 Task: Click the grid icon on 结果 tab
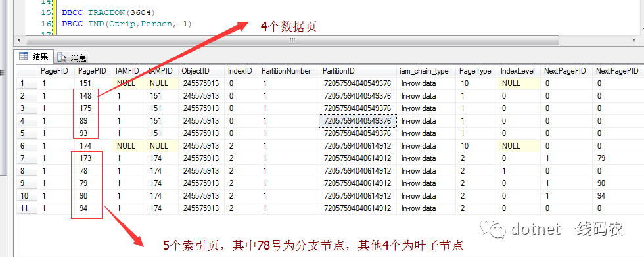(24, 57)
